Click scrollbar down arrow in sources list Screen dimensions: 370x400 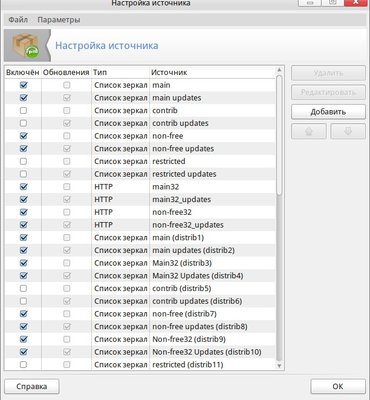279,366
